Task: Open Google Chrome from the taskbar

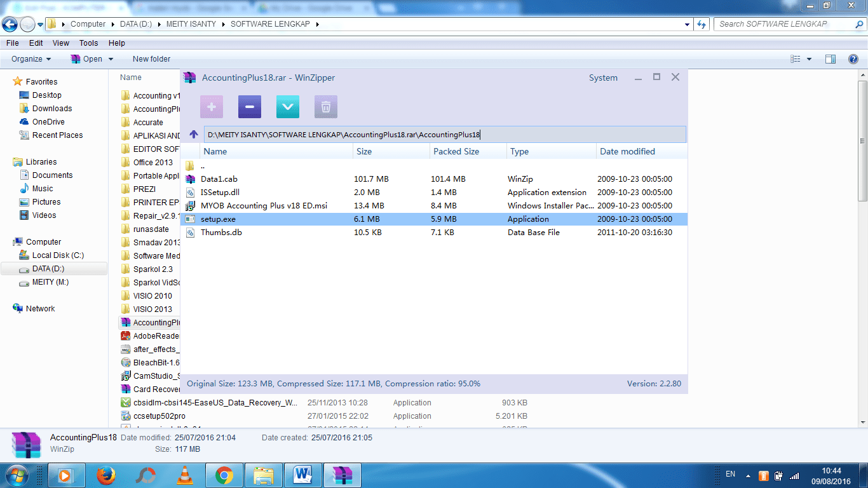Action: coord(224,475)
